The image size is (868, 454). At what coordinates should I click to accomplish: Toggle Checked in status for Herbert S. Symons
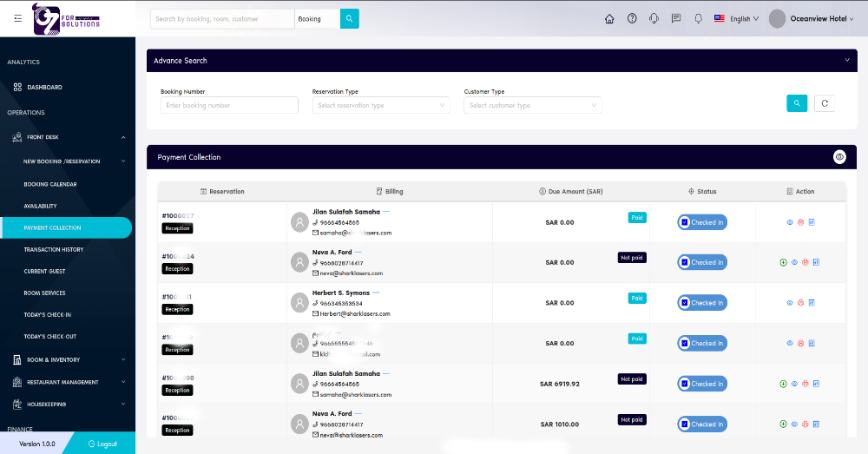point(702,303)
